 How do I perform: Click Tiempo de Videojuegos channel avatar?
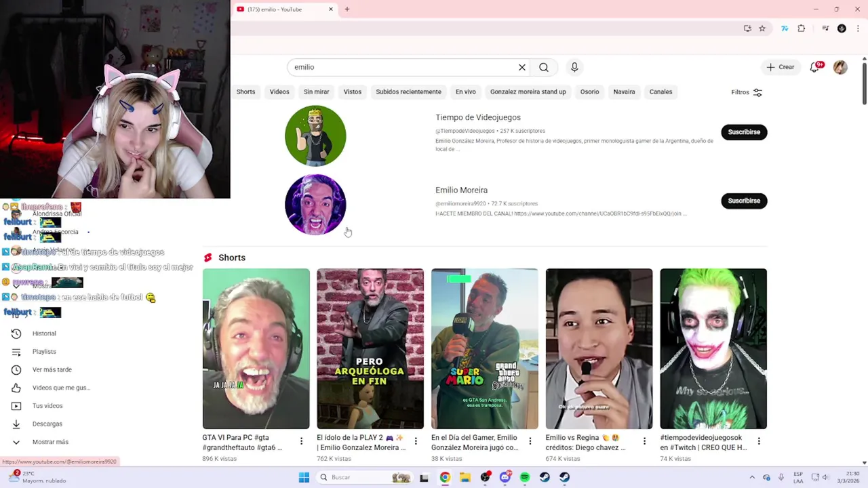(x=315, y=136)
